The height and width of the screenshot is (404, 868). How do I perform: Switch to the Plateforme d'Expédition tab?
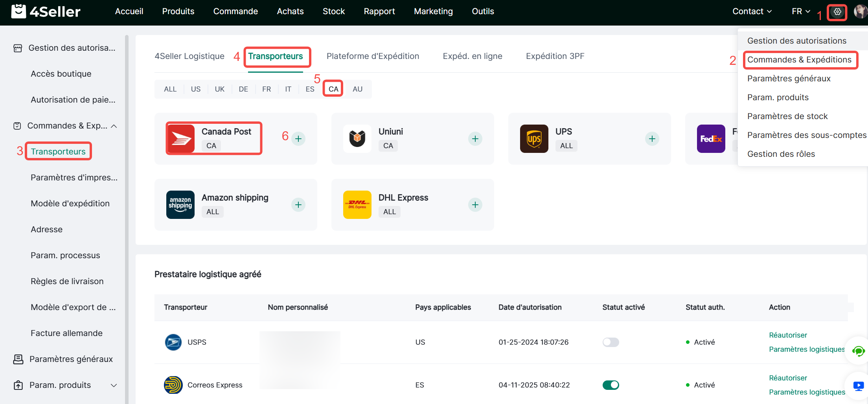[373, 56]
